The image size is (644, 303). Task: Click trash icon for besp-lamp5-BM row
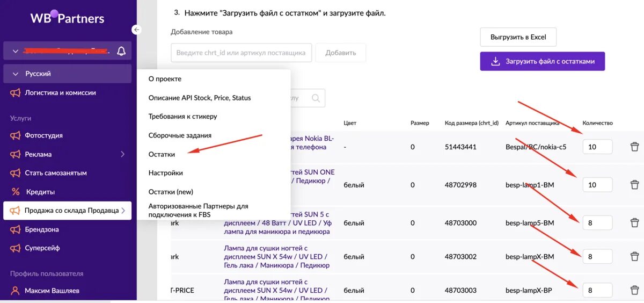point(634,222)
